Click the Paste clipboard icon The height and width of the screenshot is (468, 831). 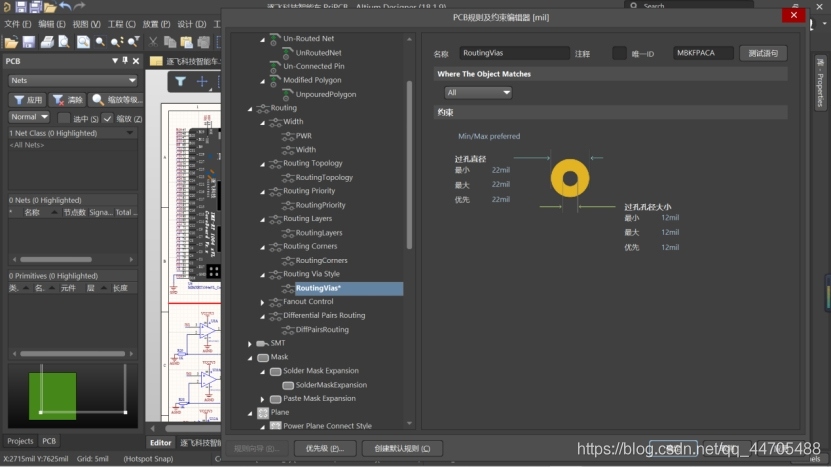tap(187, 42)
